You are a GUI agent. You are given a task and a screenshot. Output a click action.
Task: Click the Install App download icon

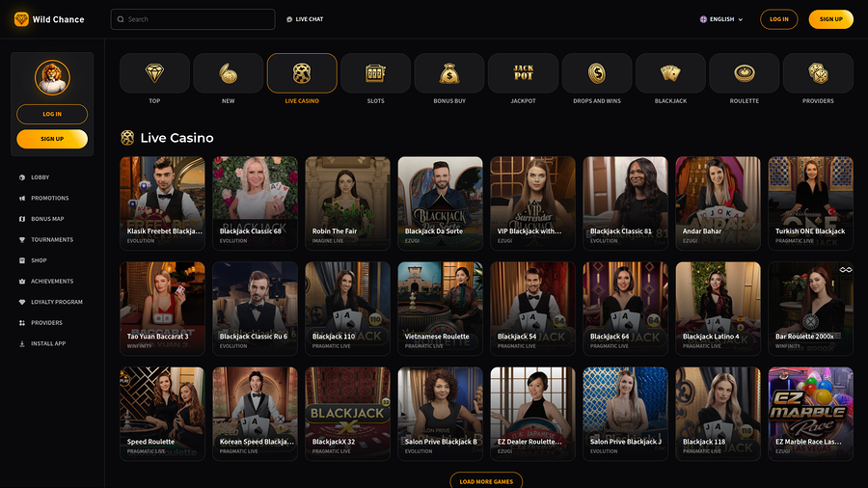coord(22,343)
